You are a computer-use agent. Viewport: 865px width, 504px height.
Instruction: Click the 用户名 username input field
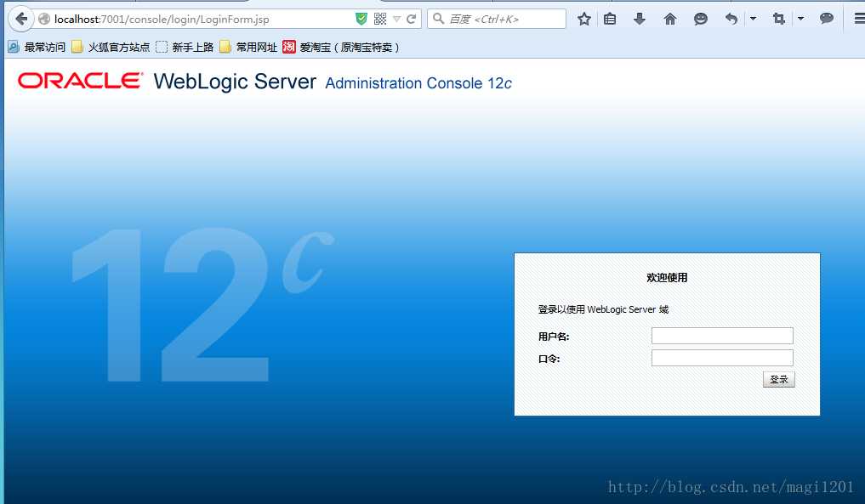722,336
